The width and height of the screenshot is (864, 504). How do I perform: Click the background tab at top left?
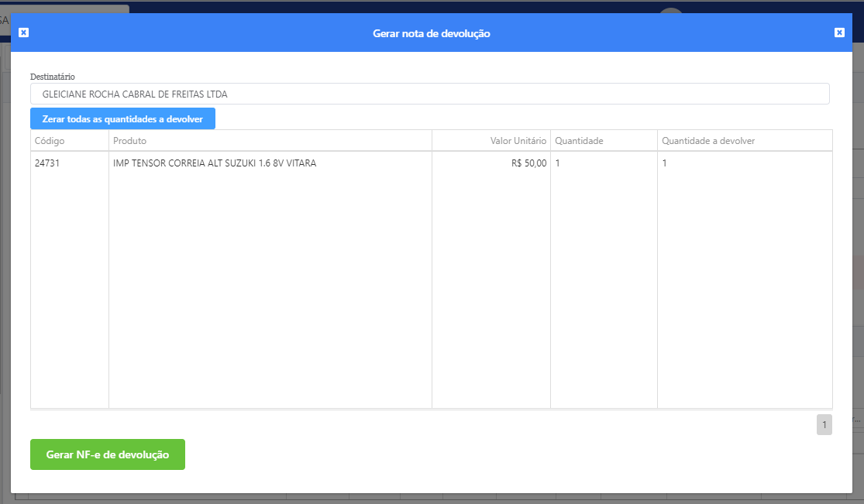[x=64, y=9]
